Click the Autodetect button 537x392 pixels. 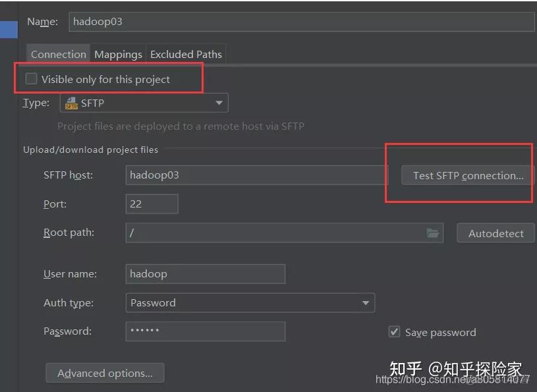point(496,233)
